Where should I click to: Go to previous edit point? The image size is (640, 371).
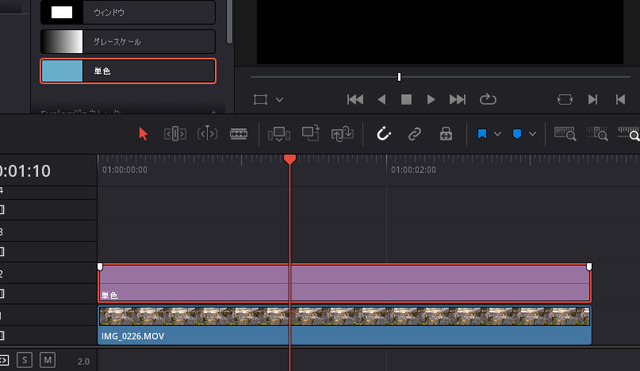pos(620,99)
